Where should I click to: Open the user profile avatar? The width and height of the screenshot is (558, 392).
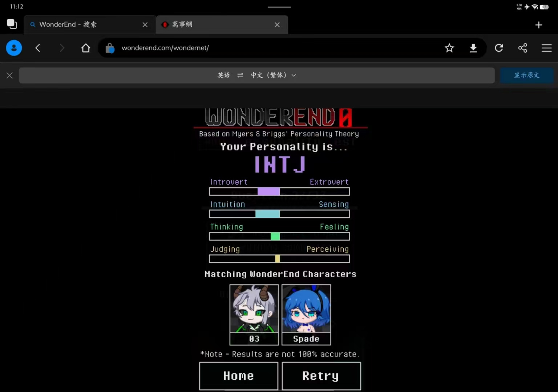[x=14, y=48]
